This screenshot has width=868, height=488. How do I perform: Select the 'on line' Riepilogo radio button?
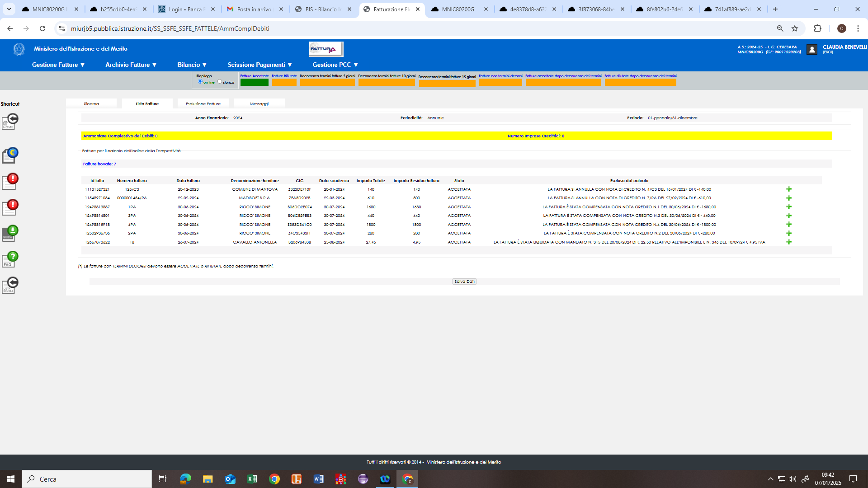click(x=200, y=82)
